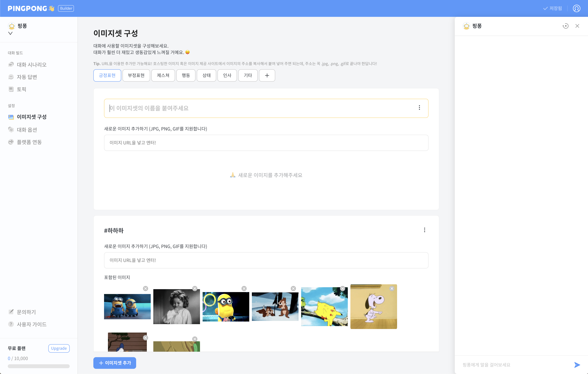
Task: Click the usage progress bar under 무료 플랜
Action: (39, 366)
